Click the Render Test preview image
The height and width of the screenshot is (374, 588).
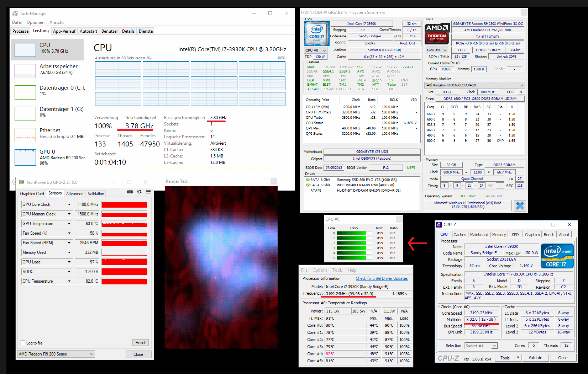[221, 267]
